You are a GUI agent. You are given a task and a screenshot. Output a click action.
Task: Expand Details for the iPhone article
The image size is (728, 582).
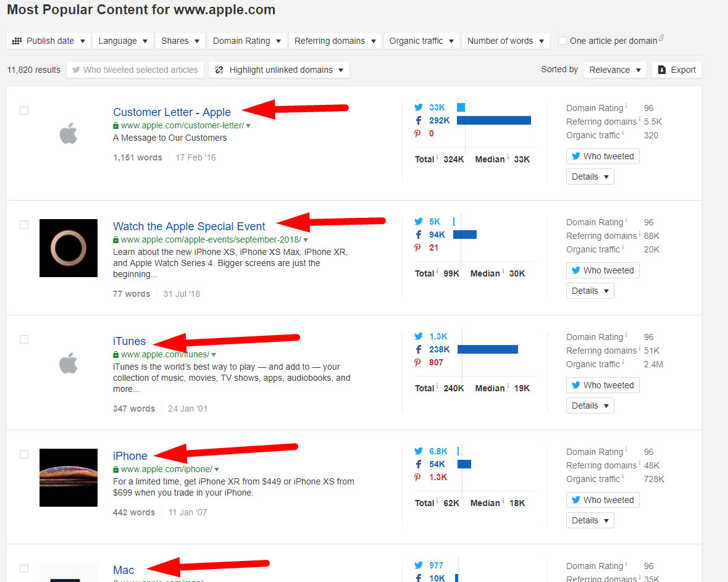pyautogui.click(x=590, y=520)
